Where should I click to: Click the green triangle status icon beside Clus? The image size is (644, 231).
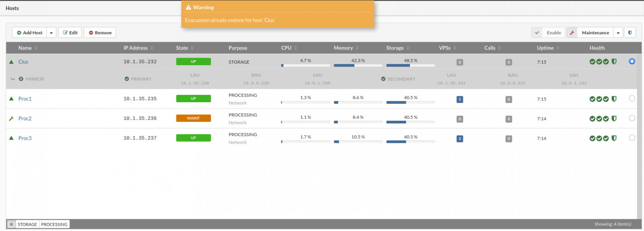point(11,62)
